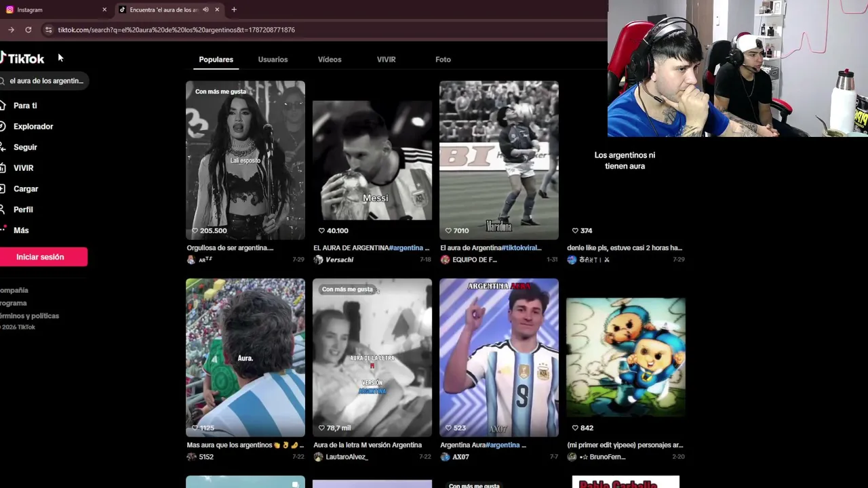Open the 'Aura de la letra' video thumbnail

click(x=372, y=358)
